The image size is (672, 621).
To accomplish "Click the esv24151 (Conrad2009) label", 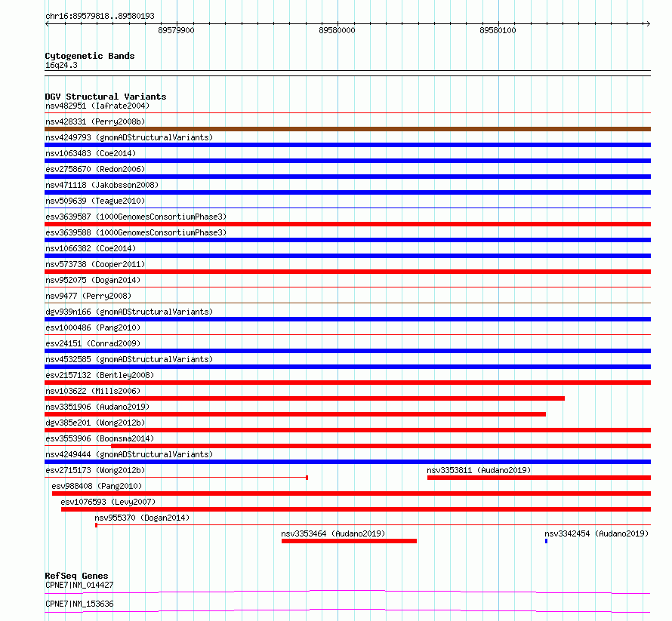I will click(93, 343).
